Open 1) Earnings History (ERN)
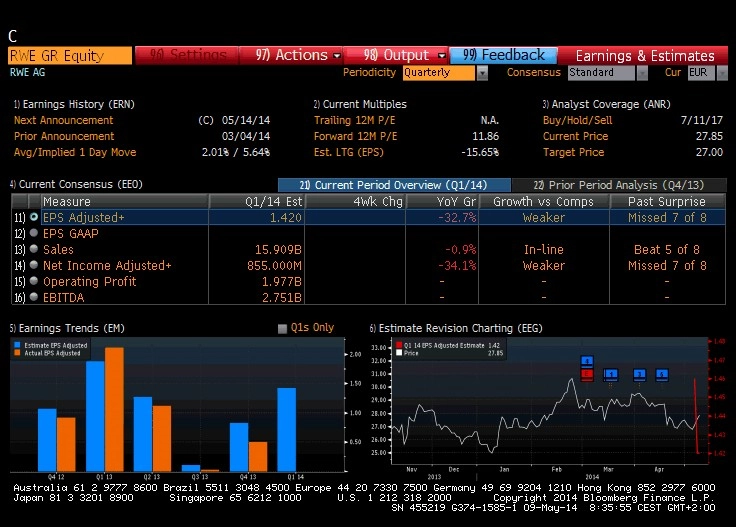 (74, 104)
